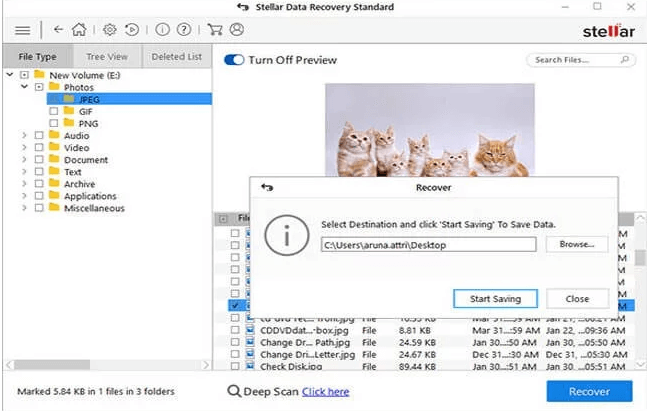Image resolution: width=649 pixels, height=411 pixels.
Task: Open Deep Scan Click here link
Action: (325, 392)
